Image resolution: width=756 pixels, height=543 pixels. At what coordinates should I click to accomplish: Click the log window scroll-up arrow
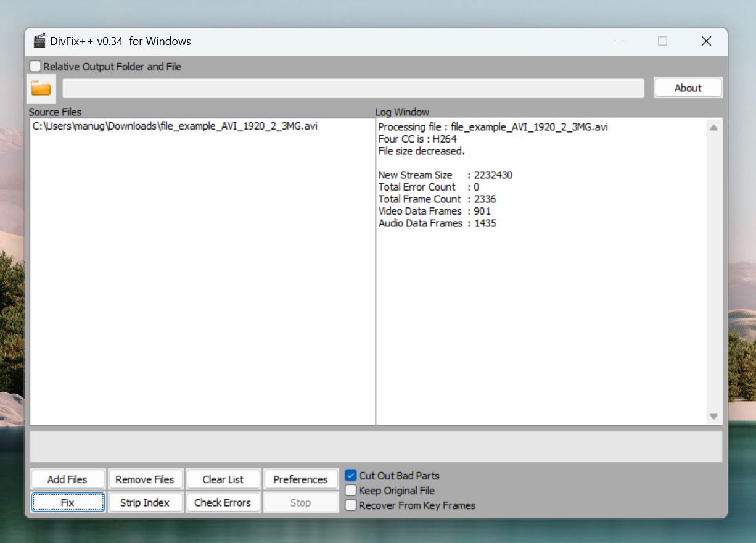[713, 126]
